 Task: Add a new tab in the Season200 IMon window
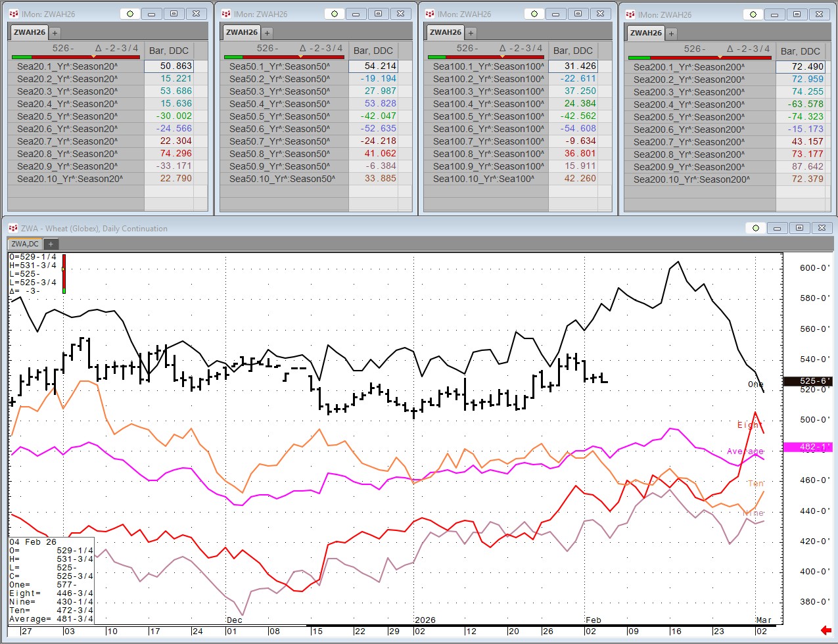671,33
